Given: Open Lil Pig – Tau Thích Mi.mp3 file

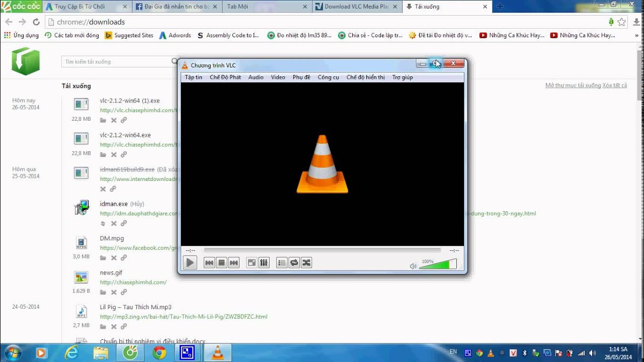Looking at the screenshot, I should tap(136, 307).
